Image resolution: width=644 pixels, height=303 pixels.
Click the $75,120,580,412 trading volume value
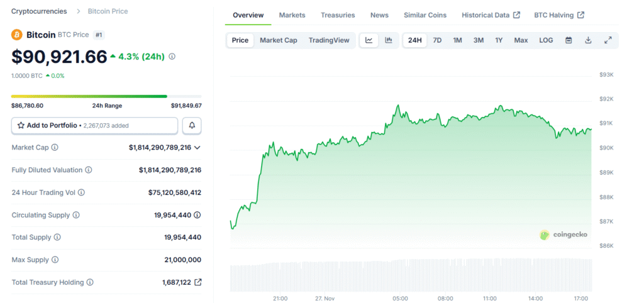[175, 192]
